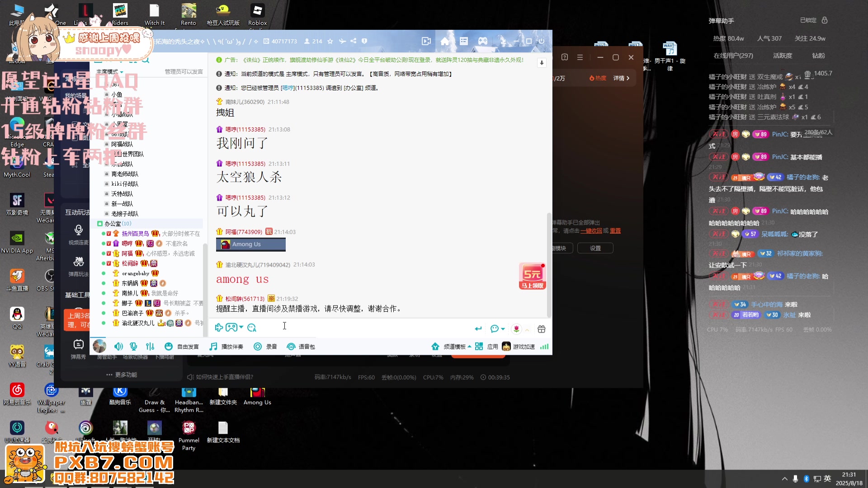Expand the up chevron beside flower icon
The height and width of the screenshot is (488, 868).
(x=527, y=329)
